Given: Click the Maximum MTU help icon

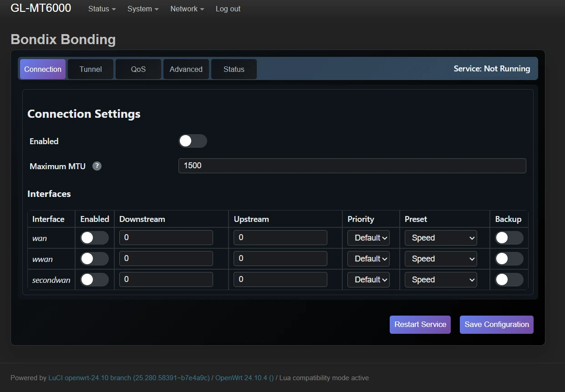Looking at the screenshot, I should coord(97,166).
